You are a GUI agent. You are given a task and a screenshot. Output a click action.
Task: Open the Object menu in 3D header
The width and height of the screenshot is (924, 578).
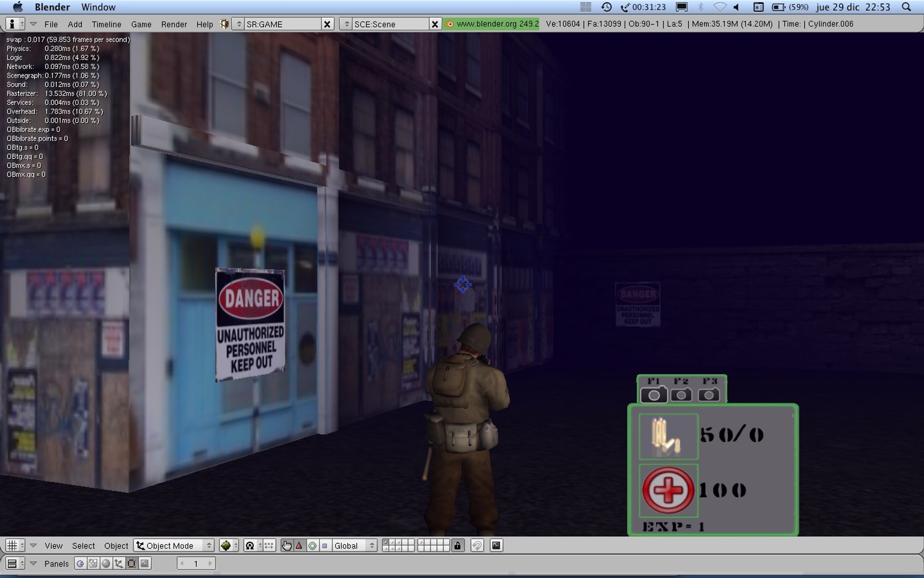pos(116,545)
